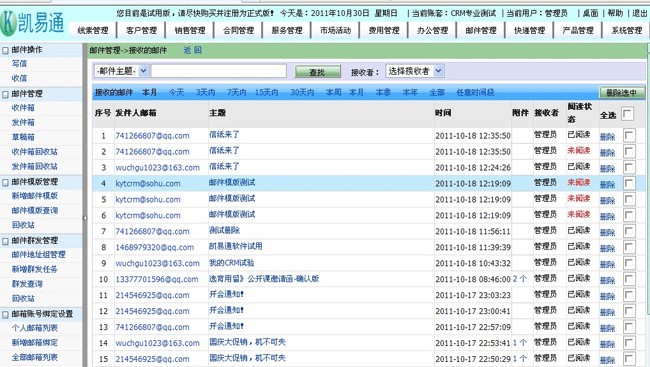Click the 查找 search button
This screenshot has width=650, height=367.
(x=318, y=72)
